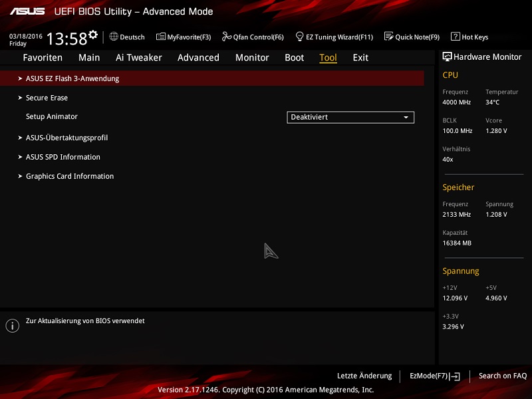
Task: Open ASUS EZ Flash 3-Anwendung
Action: [x=212, y=78]
